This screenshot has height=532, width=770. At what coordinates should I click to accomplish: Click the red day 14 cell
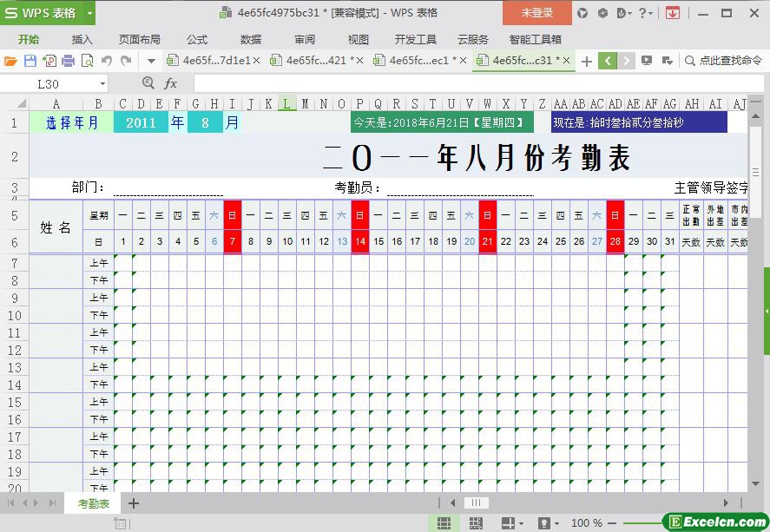pos(359,241)
